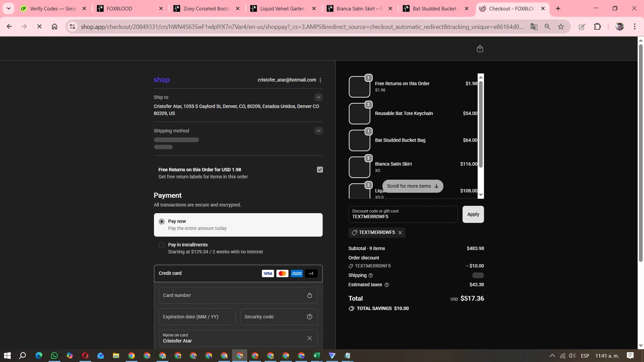
Task: Click the Mastercard icon
Action: (x=282, y=273)
